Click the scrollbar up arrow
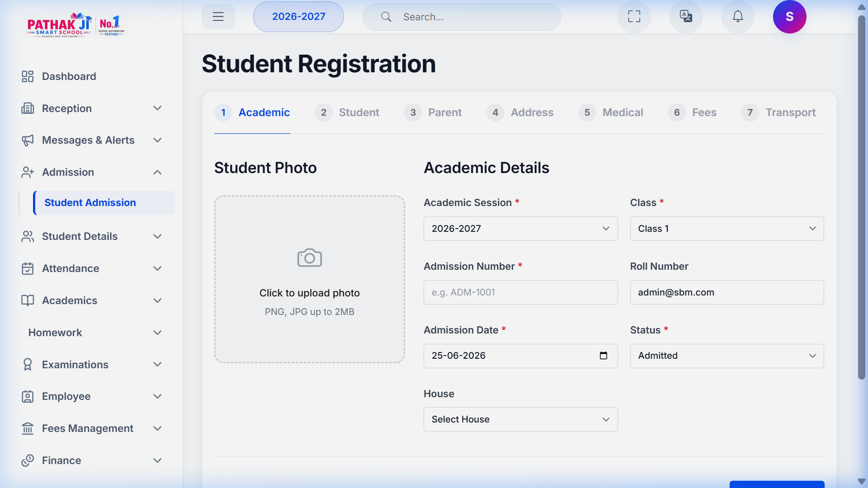Viewport: 868px width, 488px height. pyautogui.click(x=862, y=7)
